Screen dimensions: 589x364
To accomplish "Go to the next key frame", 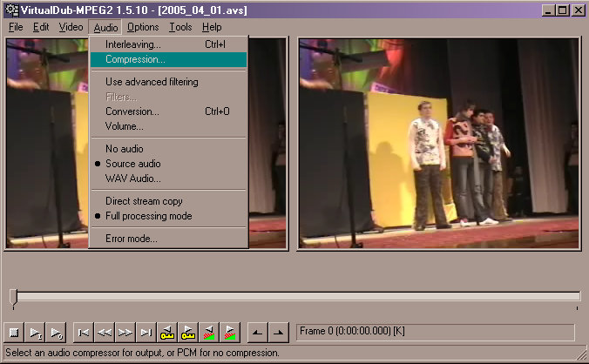I will click(189, 332).
